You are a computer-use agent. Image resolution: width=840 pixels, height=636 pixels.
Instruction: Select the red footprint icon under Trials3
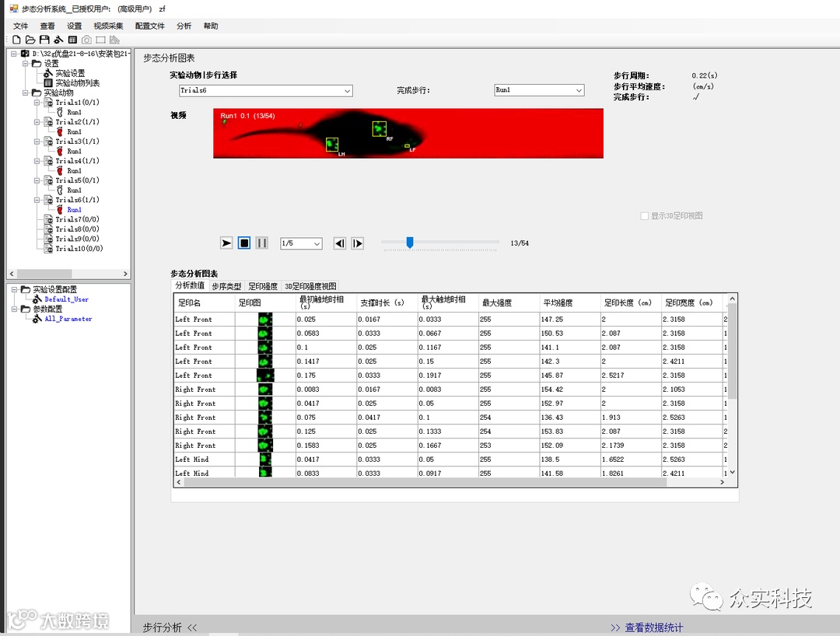[60, 151]
